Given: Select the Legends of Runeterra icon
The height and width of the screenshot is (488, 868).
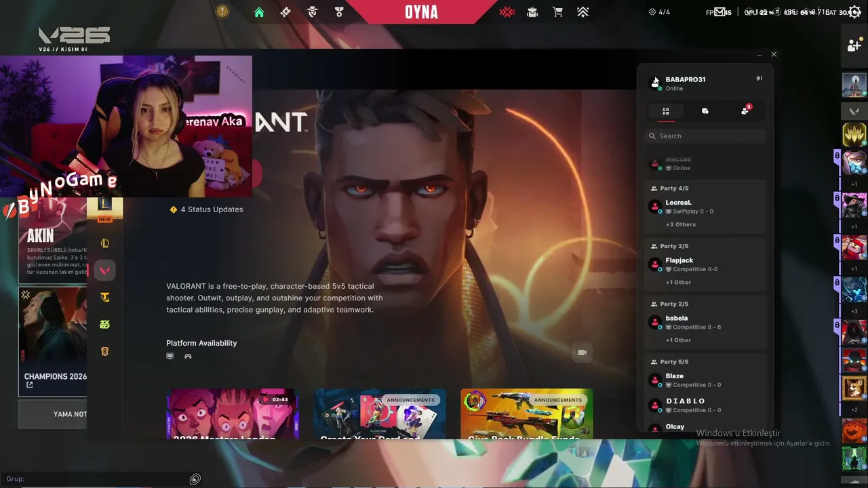Looking at the screenshot, I should click(x=104, y=351).
